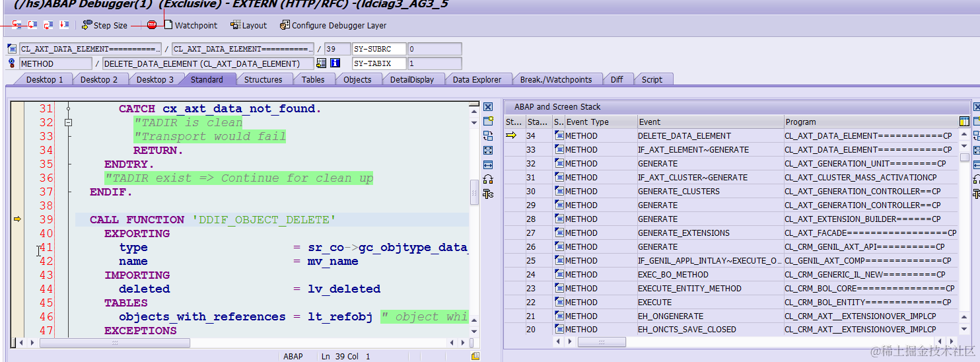980x362 pixels.
Task: Switch to Desktop 3 tab
Action: [x=155, y=79]
